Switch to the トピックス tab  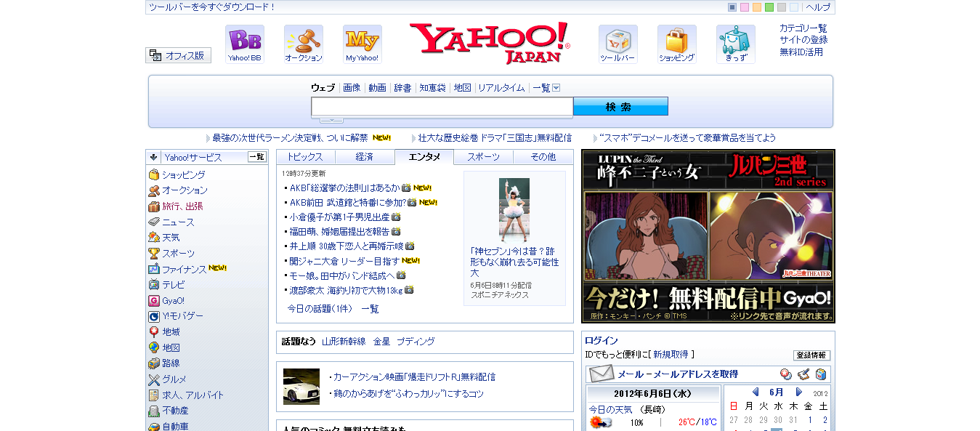click(x=305, y=157)
